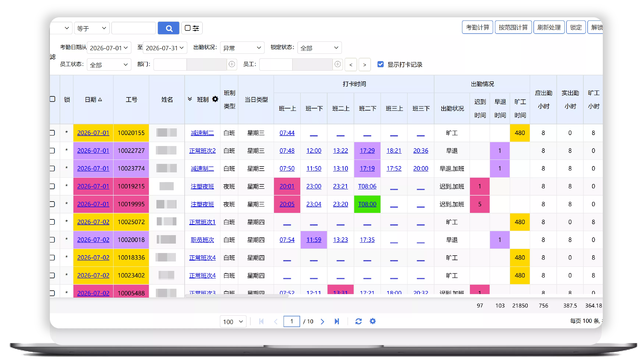Enable the 显示打卡记录 checkbox
This screenshot has width=644, height=360.
380,64
